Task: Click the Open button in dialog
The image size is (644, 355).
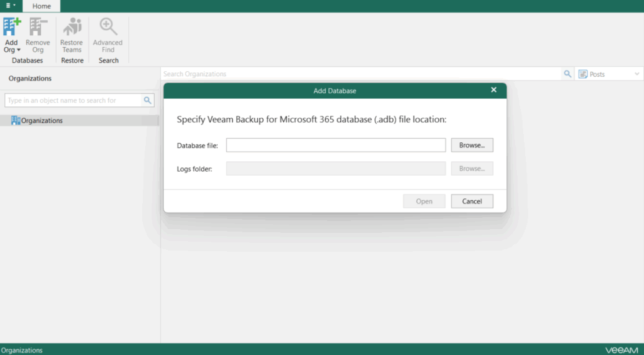Action: pos(424,201)
